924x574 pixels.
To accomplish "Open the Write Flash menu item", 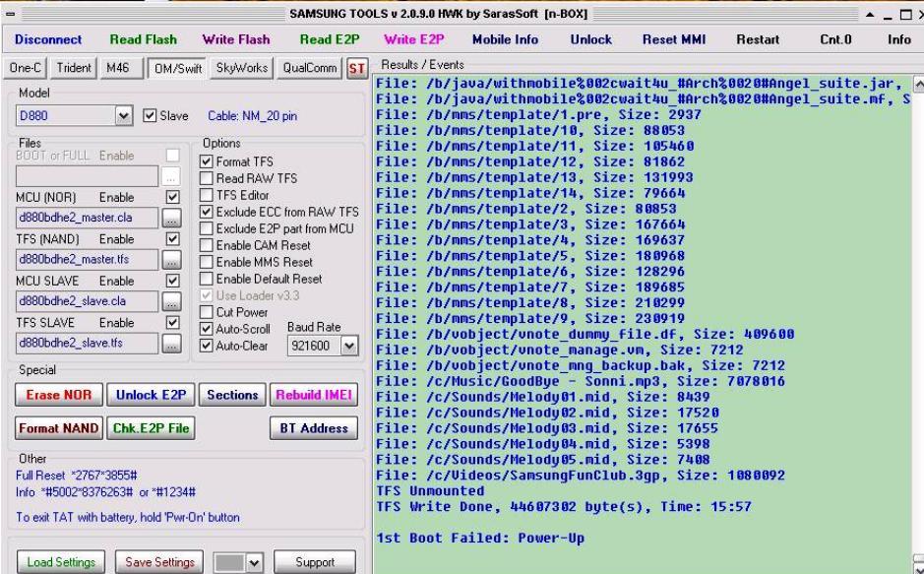I will coord(236,39).
